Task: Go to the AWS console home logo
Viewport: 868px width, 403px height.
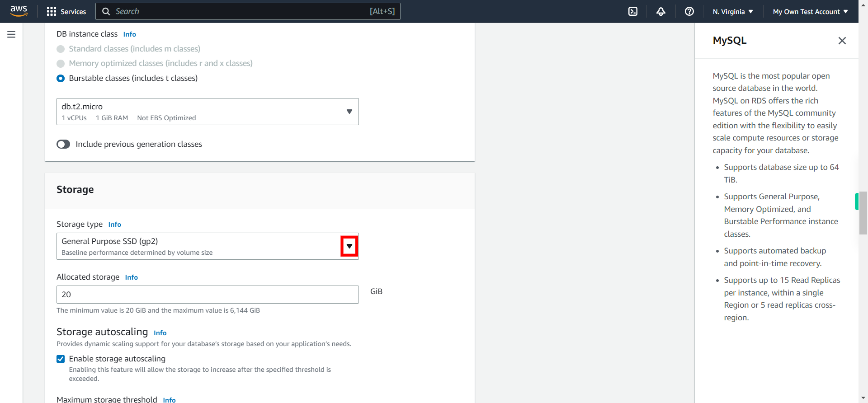Action: click(x=19, y=11)
